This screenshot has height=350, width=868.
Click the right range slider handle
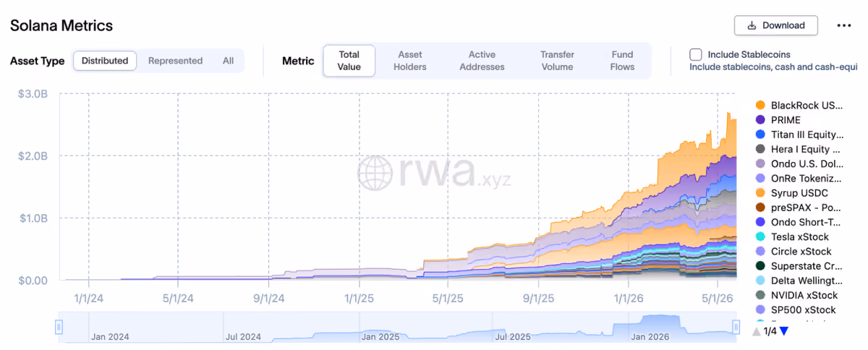(737, 328)
